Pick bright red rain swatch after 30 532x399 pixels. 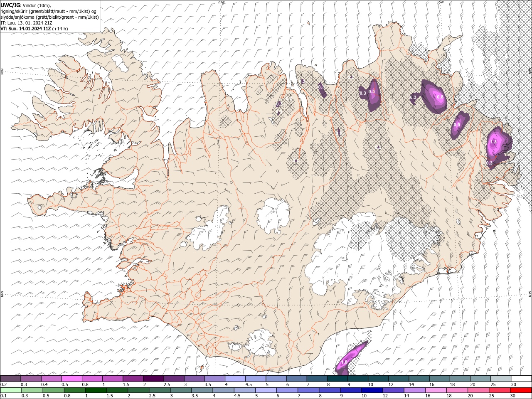[x=520, y=390]
